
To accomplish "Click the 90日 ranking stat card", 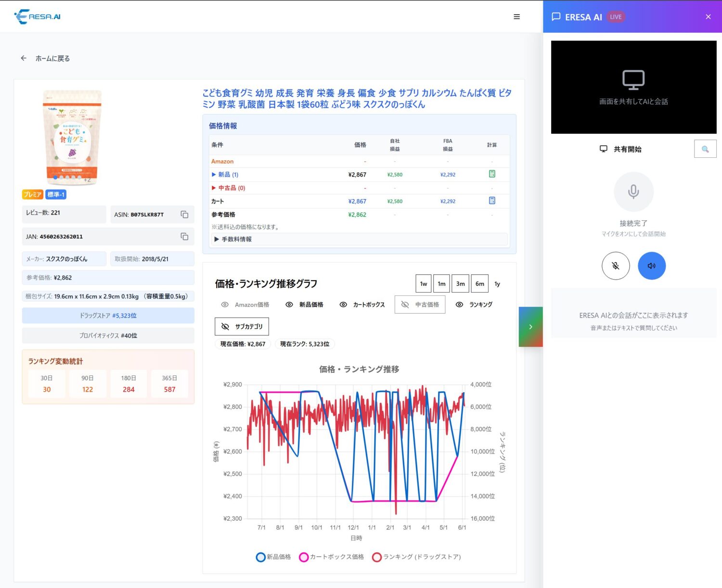I will (x=88, y=384).
